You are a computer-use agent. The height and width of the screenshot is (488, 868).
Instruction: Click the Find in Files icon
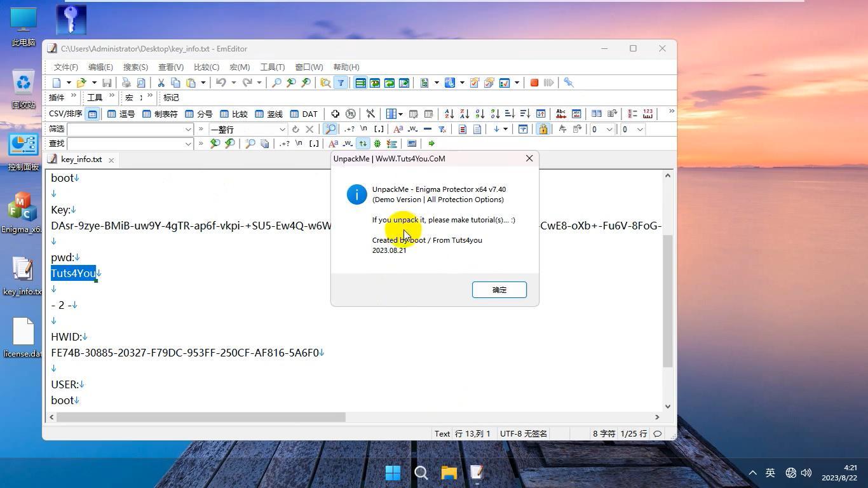tap(325, 83)
